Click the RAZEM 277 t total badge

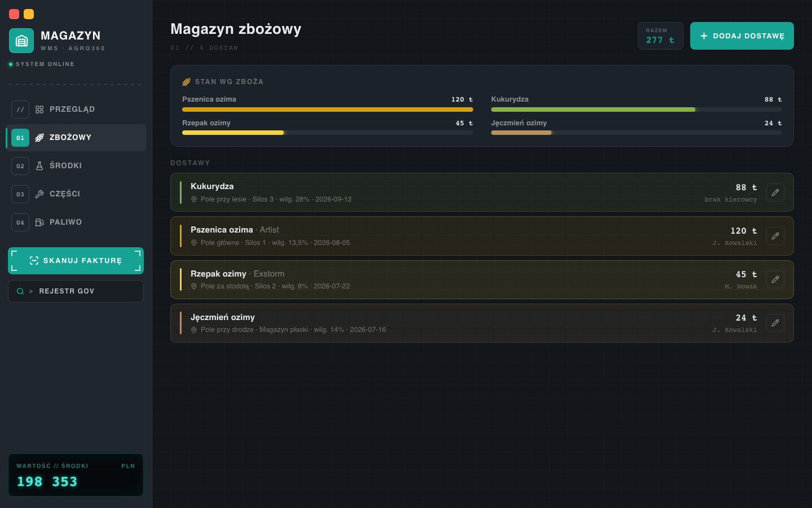tap(660, 36)
